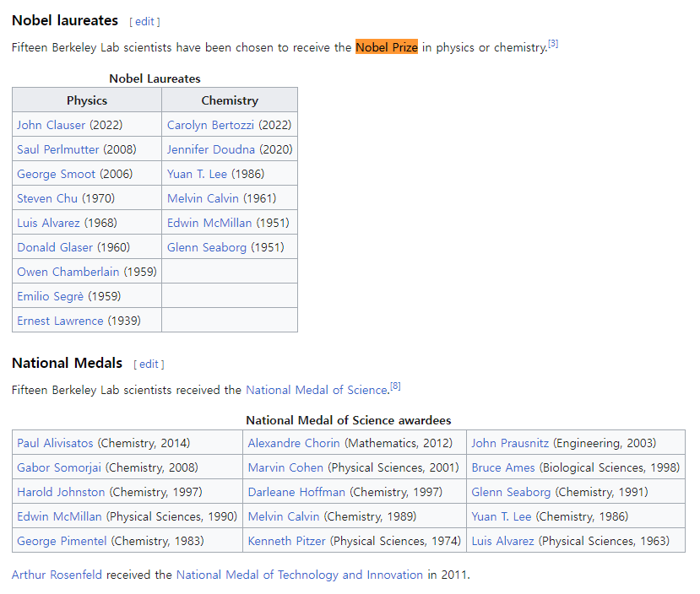The width and height of the screenshot is (700, 594).
Task: Select the Physics column header
Action: point(87,100)
